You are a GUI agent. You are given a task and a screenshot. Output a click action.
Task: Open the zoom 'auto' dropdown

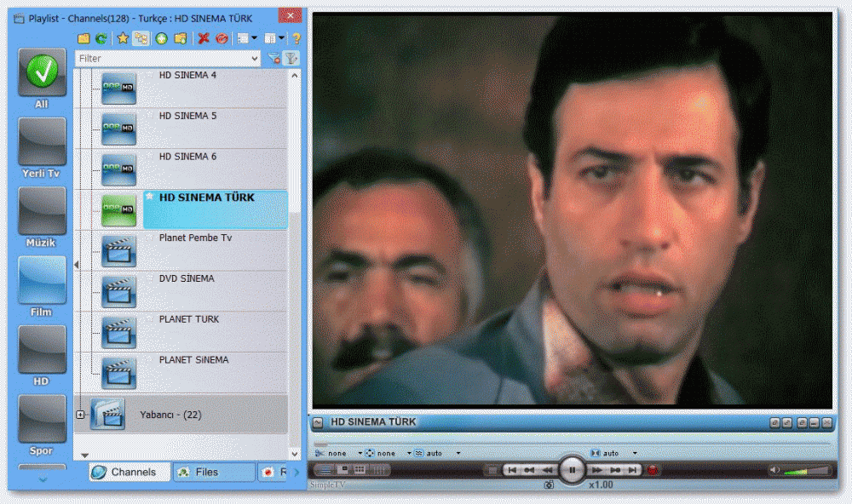point(635,453)
